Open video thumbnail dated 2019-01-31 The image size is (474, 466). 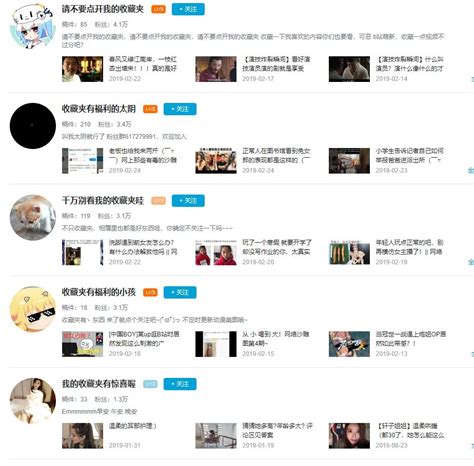(82, 436)
